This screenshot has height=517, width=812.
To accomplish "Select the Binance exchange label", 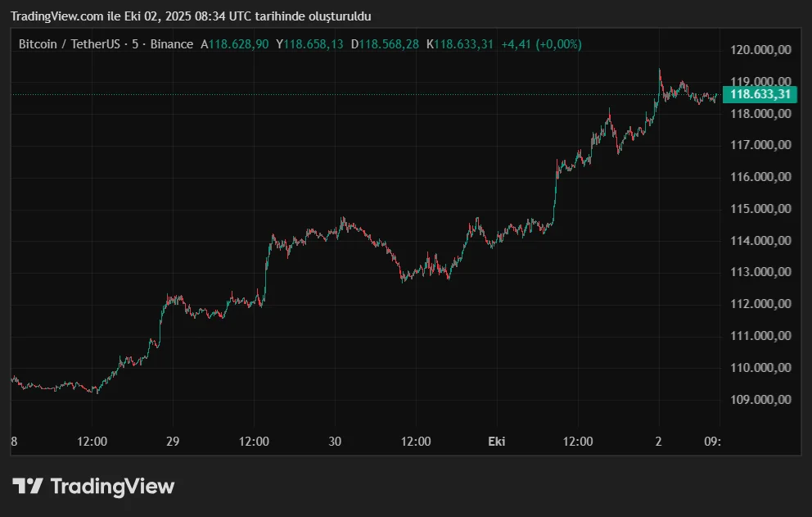I will (x=174, y=44).
